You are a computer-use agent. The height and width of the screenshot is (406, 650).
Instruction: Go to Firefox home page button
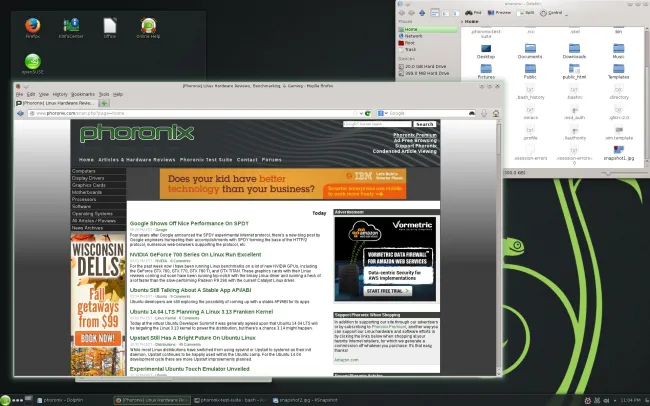point(496,113)
